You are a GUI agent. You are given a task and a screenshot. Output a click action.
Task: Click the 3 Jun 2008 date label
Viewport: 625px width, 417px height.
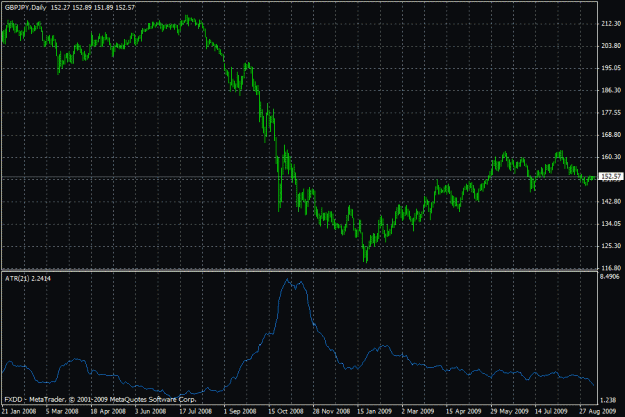150,411
